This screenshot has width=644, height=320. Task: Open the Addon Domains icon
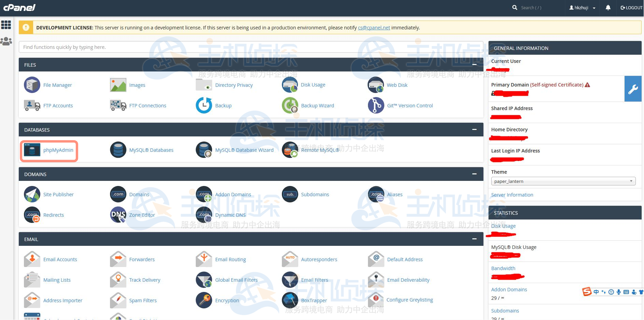pyautogui.click(x=204, y=194)
